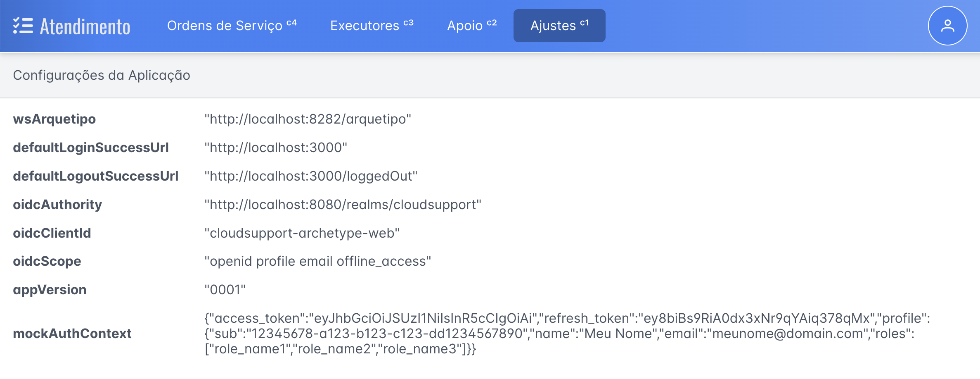Image resolution: width=980 pixels, height=379 pixels.
Task: Click the "0001" version value
Action: point(225,290)
